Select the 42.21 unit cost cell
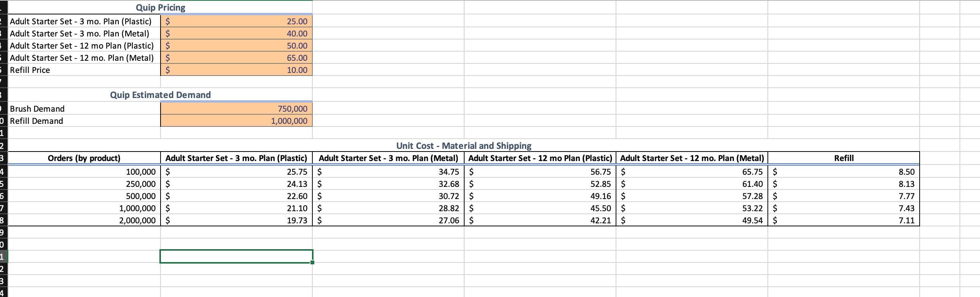 pos(540,220)
